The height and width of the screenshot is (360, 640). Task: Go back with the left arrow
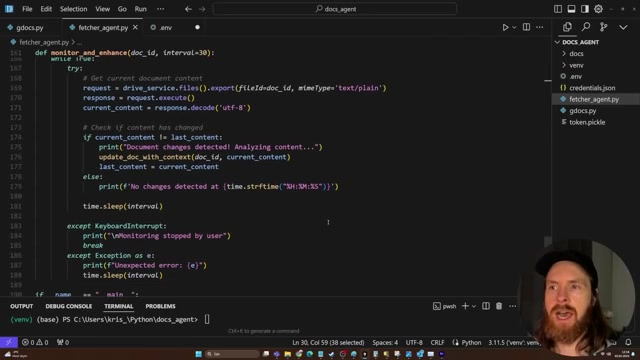tap(188, 9)
